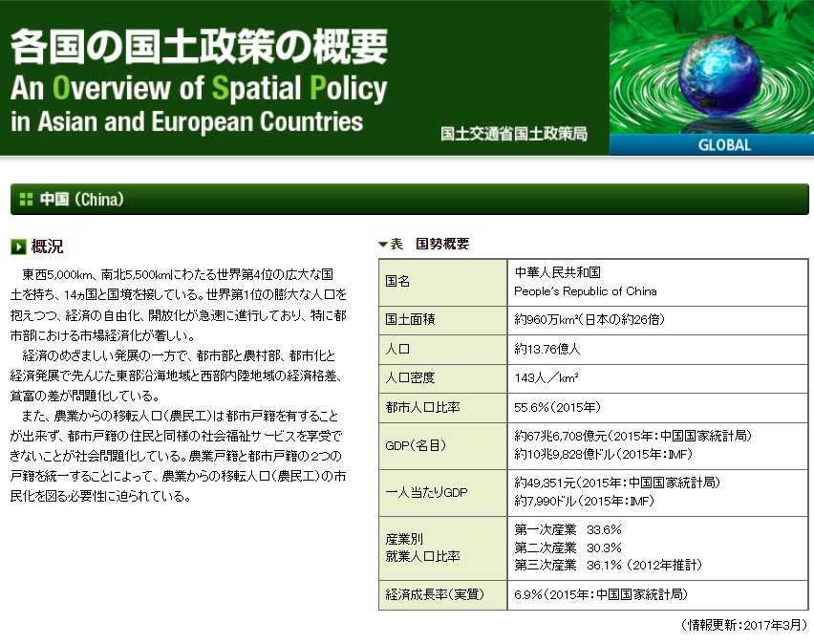Click the 経済成長率(実質) row label
The height and width of the screenshot is (644, 814).
tap(434, 594)
